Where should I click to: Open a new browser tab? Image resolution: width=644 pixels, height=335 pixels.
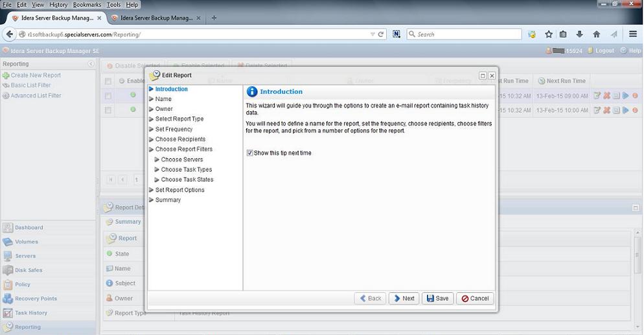pyautogui.click(x=214, y=18)
